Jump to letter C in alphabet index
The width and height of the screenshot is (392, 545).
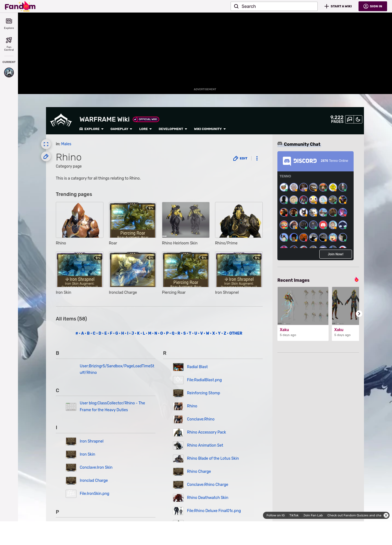click(94, 333)
